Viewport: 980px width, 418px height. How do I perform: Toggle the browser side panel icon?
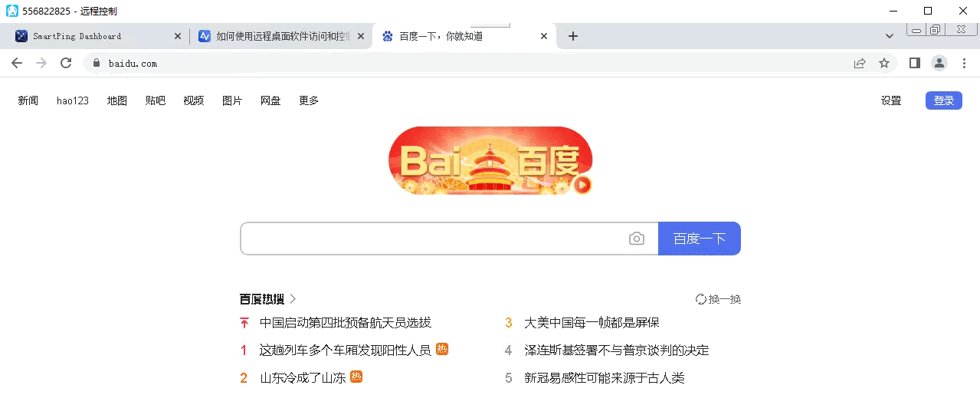pos(914,63)
